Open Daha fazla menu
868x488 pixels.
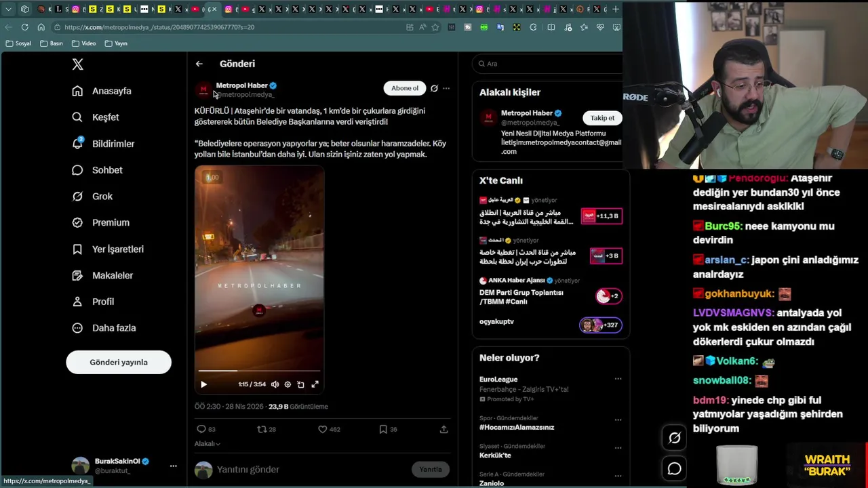104,328
